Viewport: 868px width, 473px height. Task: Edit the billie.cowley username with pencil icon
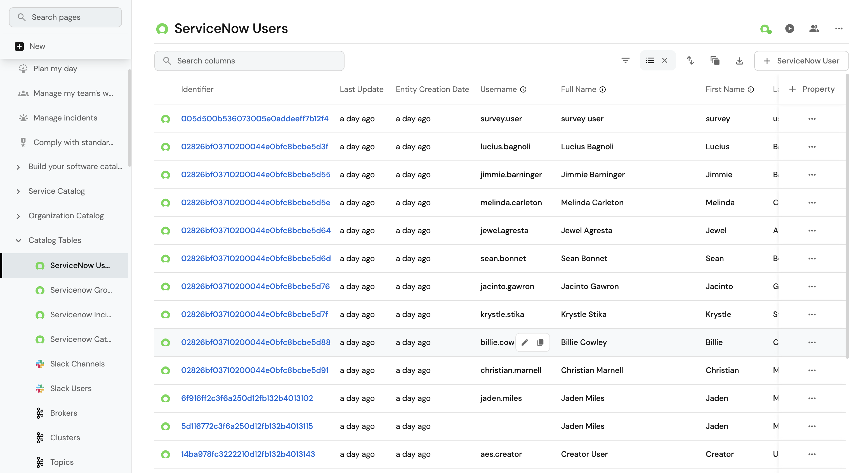(x=525, y=343)
